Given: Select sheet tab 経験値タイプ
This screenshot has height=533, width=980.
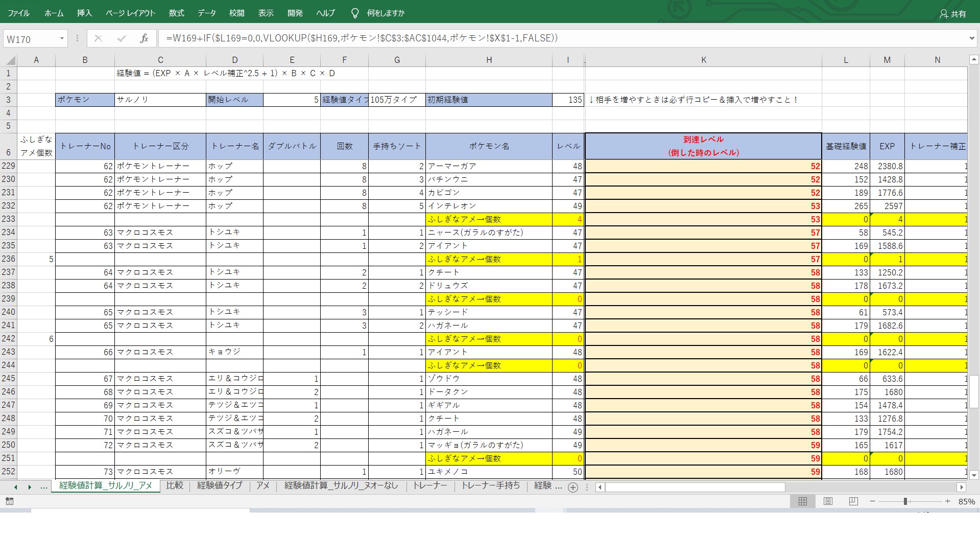Looking at the screenshot, I should (x=220, y=485).
